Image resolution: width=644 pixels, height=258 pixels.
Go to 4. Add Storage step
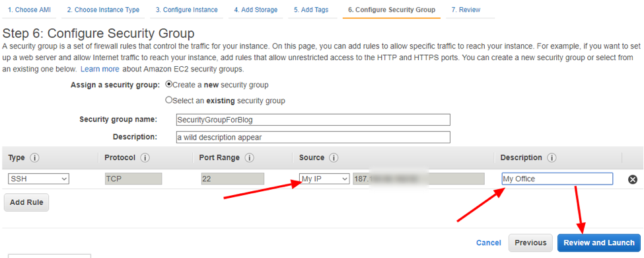(256, 10)
